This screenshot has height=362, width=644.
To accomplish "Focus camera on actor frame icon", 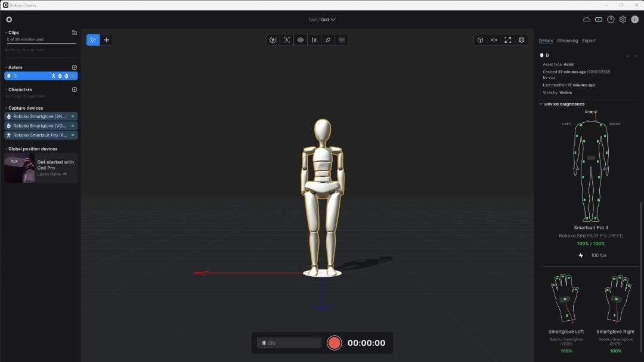I will 287,40.
